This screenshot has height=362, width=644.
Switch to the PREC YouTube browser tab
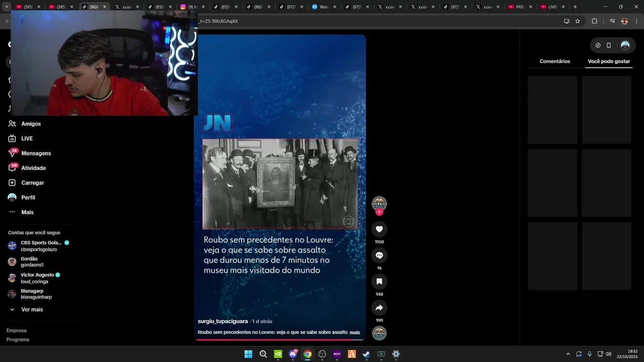[520, 7]
